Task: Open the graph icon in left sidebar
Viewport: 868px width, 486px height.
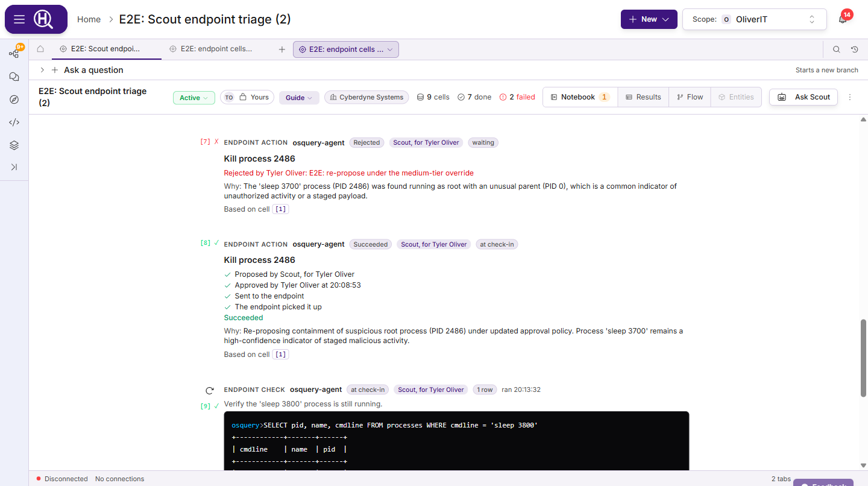Action: pyautogui.click(x=14, y=54)
